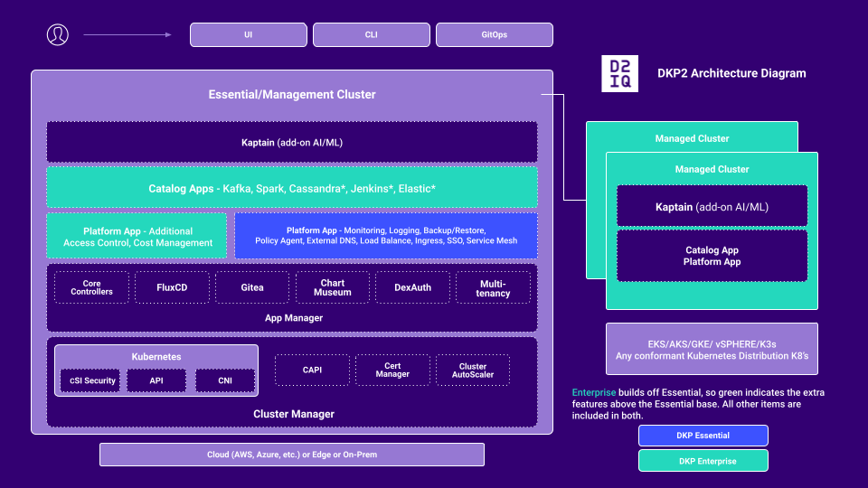Click the DKP Essential legend box
Screen dimensions: 868x488
(703, 436)
